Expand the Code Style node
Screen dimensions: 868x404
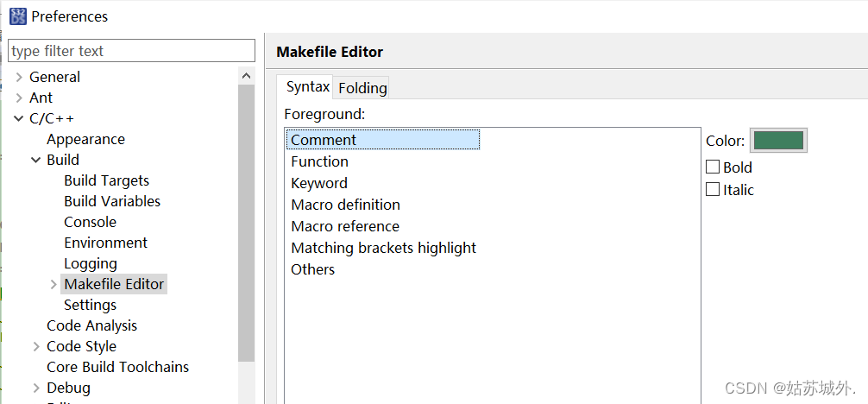pos(36,347)
